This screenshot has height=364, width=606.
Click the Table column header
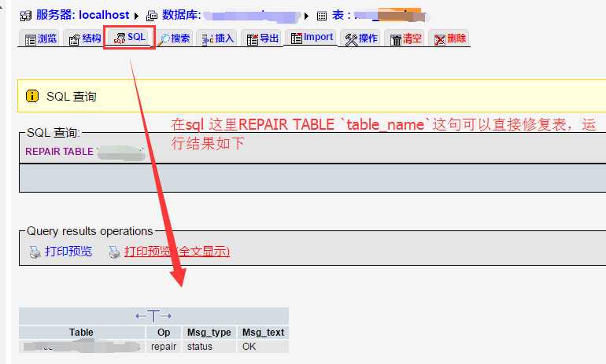coord(81,332)
